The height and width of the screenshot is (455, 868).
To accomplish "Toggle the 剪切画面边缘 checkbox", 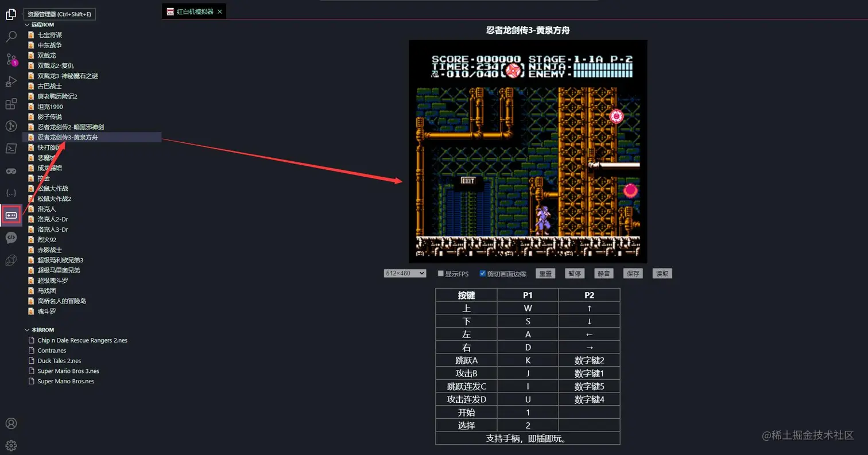I will pos(482,273).
